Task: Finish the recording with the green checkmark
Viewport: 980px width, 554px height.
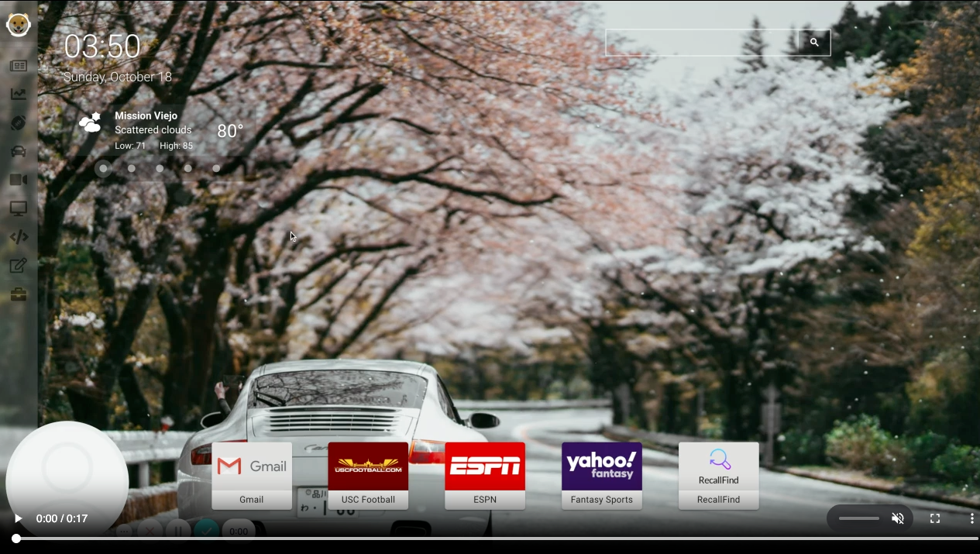Action: tap(206, 532)
